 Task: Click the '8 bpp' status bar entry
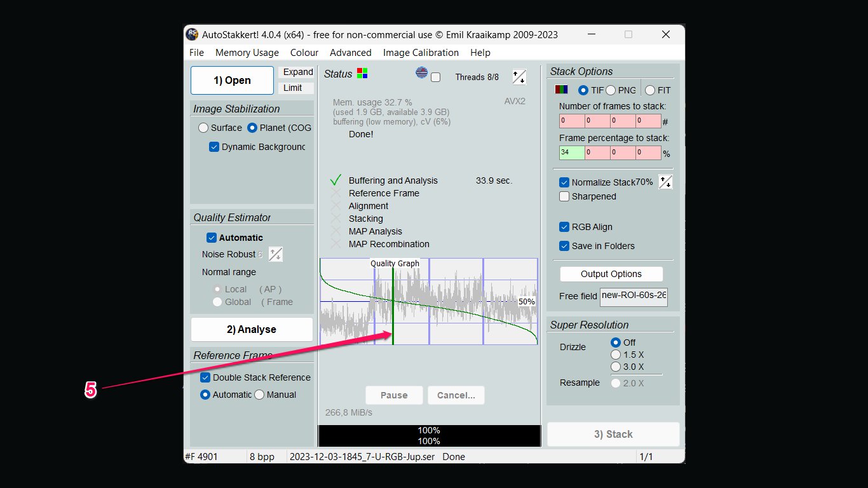pyautogui.click(x=261, y=456)
